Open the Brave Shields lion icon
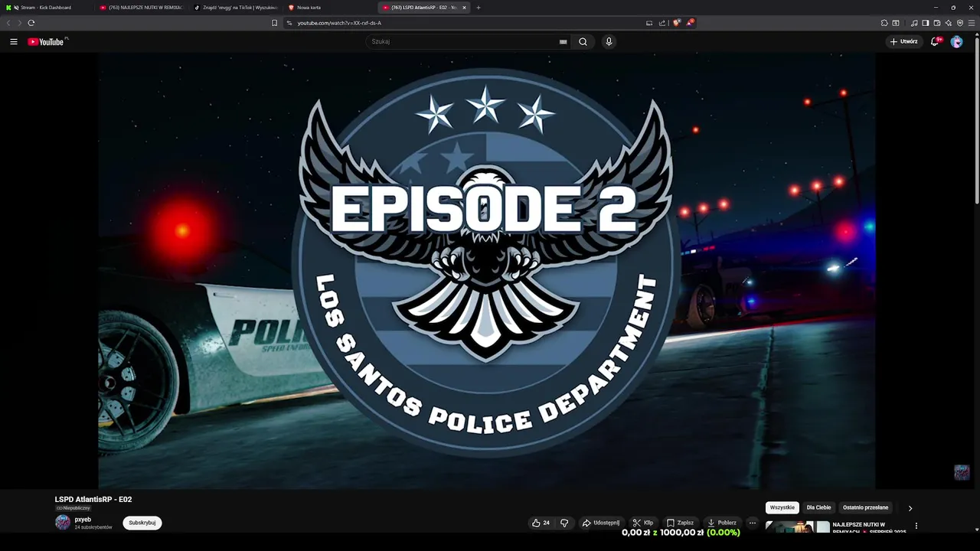The width and height of the screenshot is (980, 551). 677,23
